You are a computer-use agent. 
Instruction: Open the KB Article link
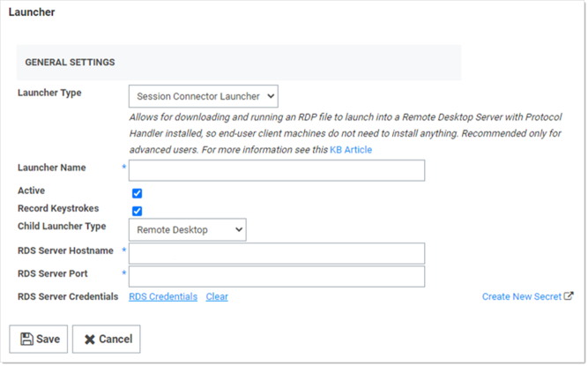351,150
